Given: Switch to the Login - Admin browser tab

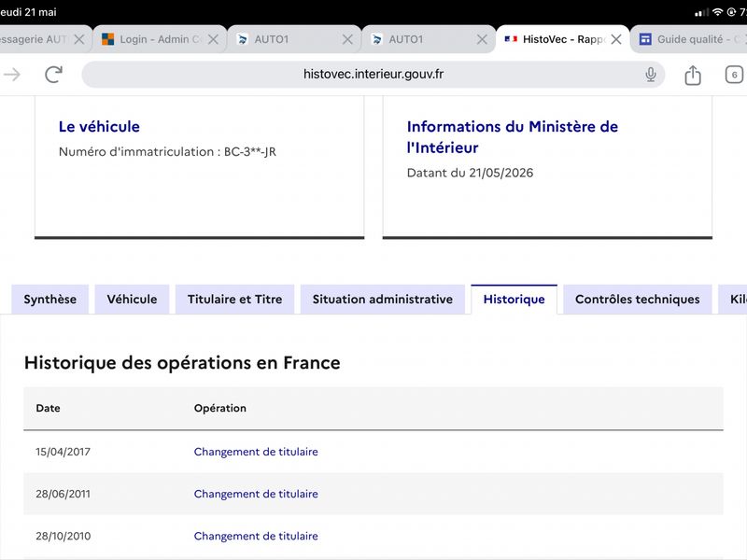Looking at the screenshot, I should (151, 39).
